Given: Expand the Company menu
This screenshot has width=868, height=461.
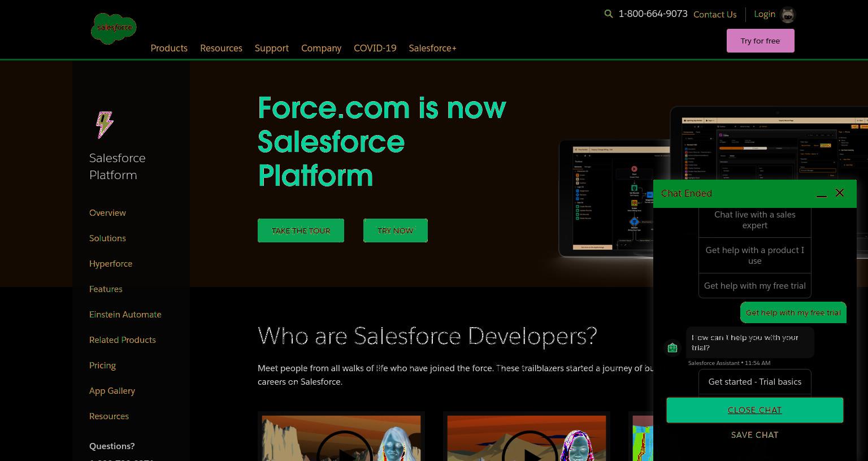Looking at the screenshot, I should pyautogui.click(x=321, y=48).
